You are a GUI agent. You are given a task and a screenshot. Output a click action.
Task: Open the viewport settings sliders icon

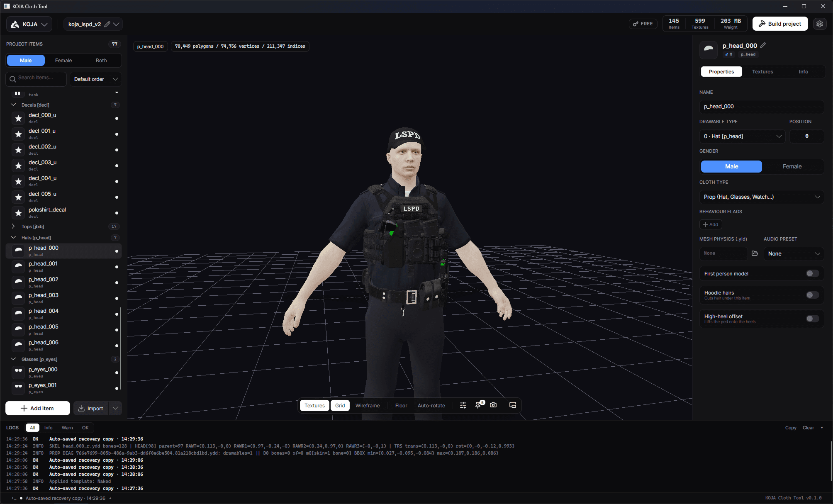click(463, 405)
